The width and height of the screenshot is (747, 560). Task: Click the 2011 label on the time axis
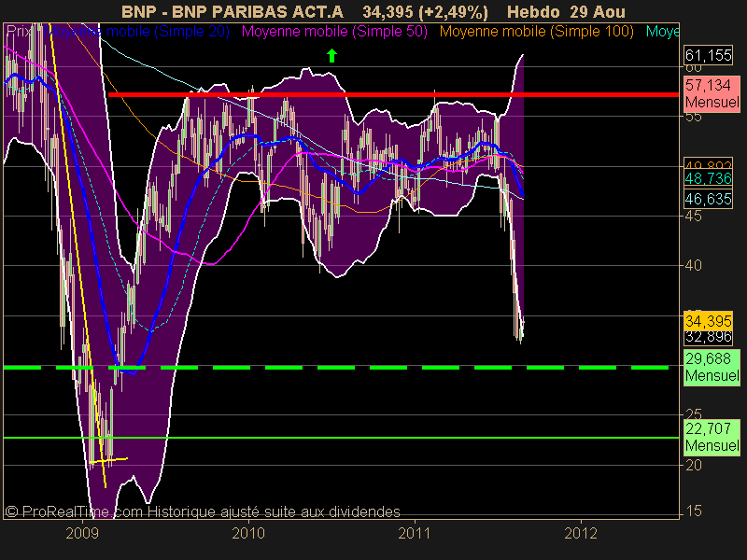415,533
